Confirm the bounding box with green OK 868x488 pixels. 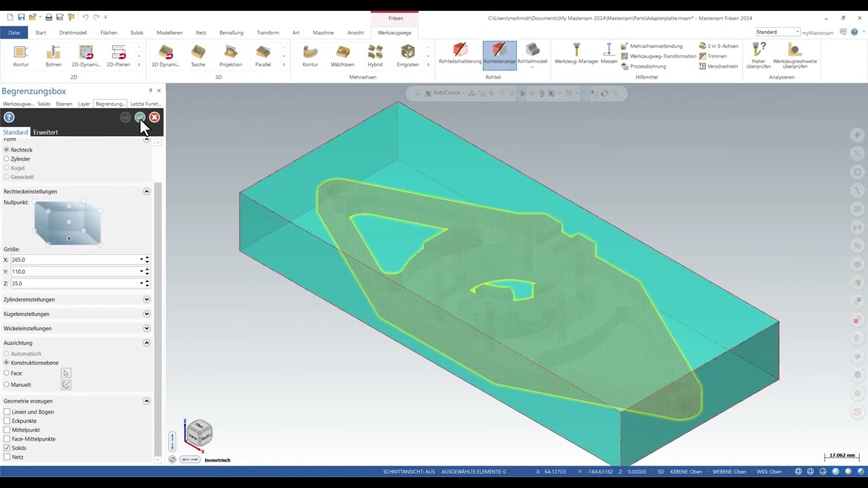tap(140, 117)
